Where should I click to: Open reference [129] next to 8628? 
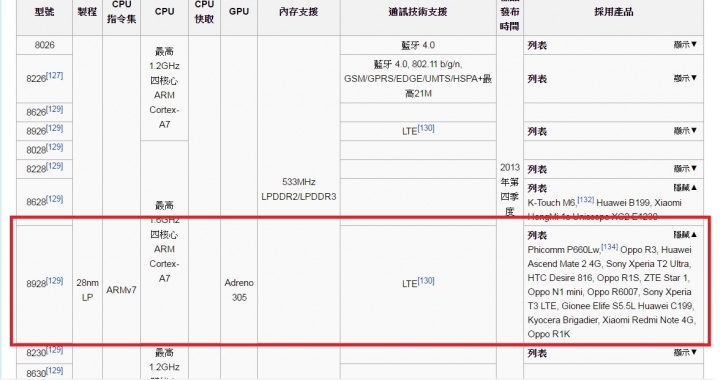pos(55,199)
